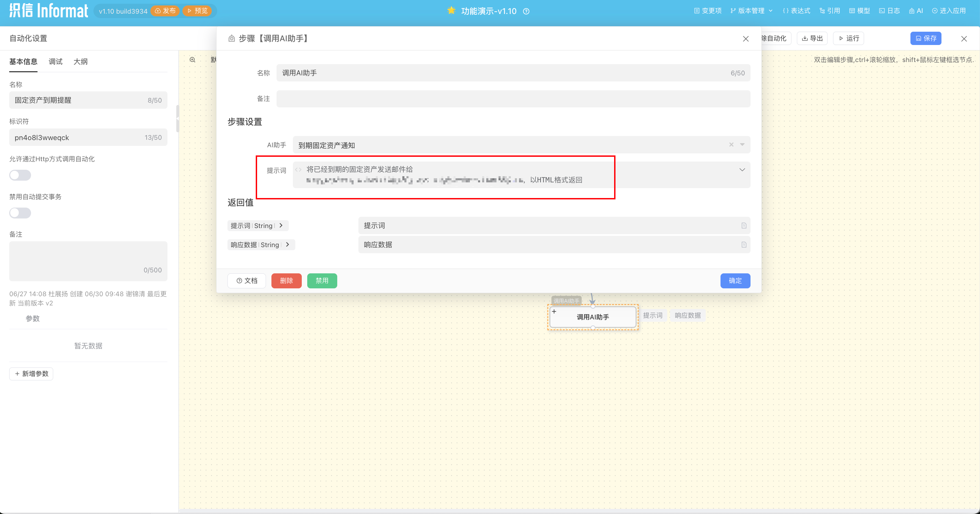The height and width of the screenshot is (514, 980).
Task: Click the zoom magnifier icon on canvas
Action: tap(193, 60)
